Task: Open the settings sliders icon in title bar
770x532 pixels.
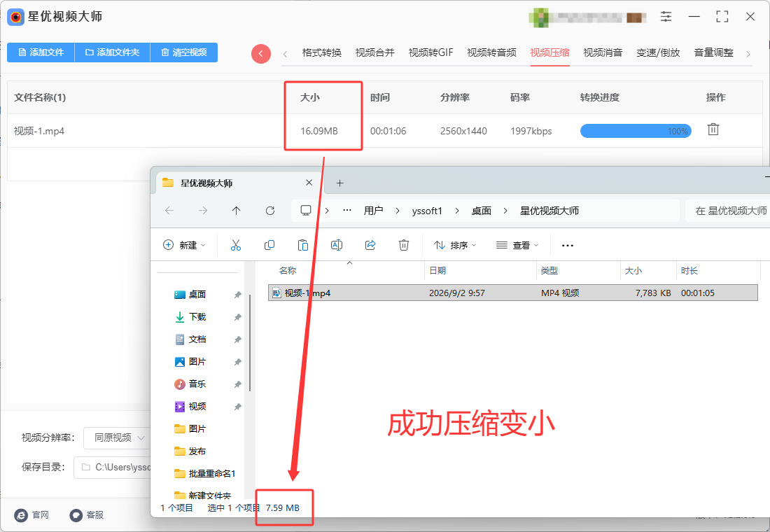Action: point(666,16)
